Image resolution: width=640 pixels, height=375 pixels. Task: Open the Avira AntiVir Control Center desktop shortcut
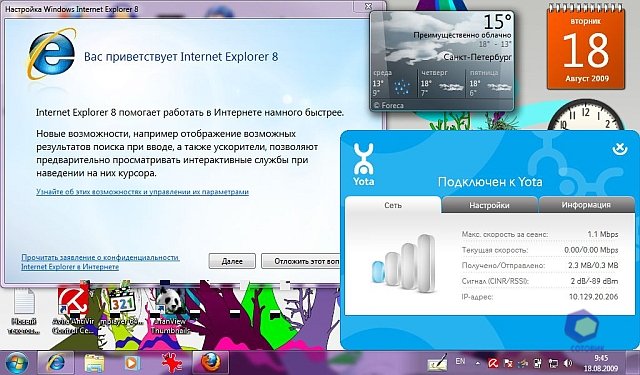point(73,309)
